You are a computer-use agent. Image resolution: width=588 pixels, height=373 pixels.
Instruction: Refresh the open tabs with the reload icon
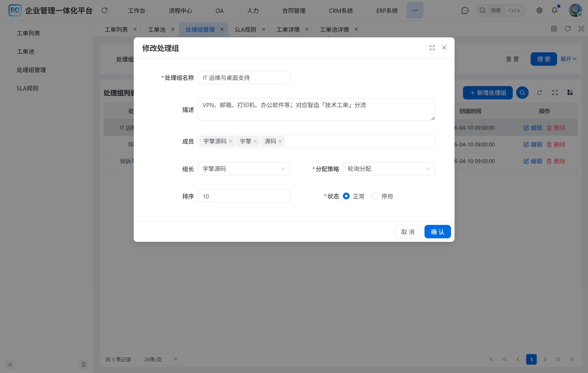(568, 29)
